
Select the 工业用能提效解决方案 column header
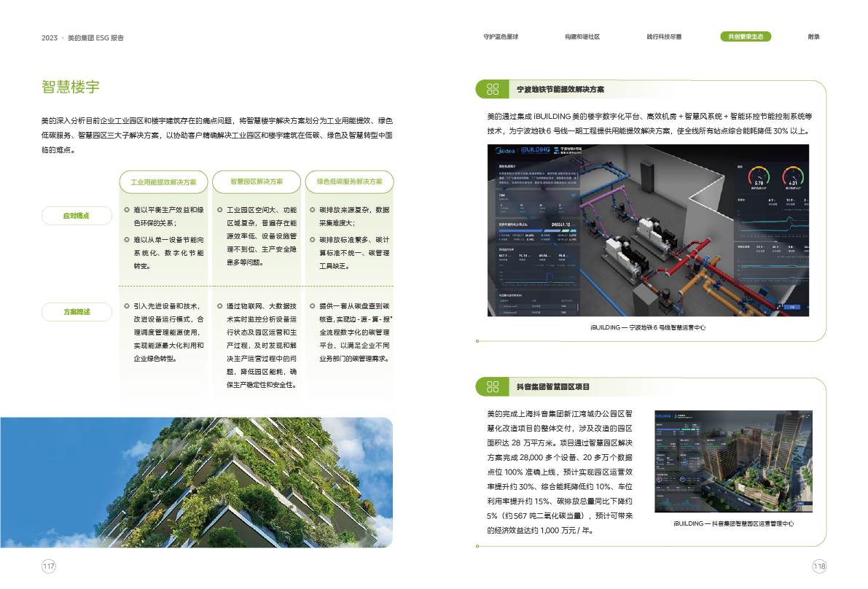[x=163, y=182]
